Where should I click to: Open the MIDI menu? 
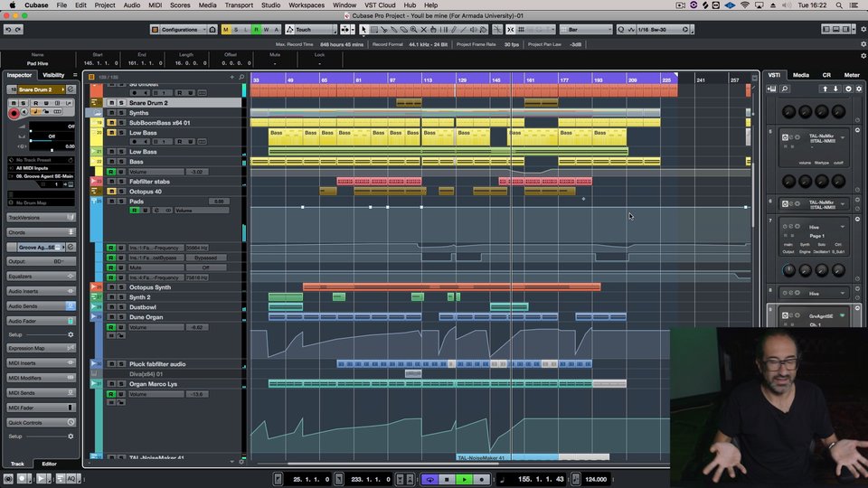point(155,5)
